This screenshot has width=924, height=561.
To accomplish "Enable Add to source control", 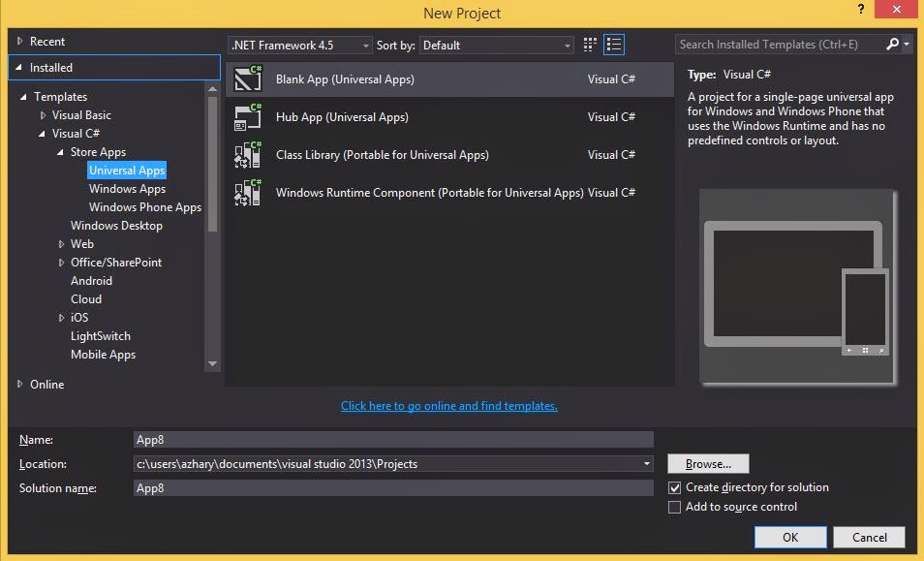I will 674,506.
